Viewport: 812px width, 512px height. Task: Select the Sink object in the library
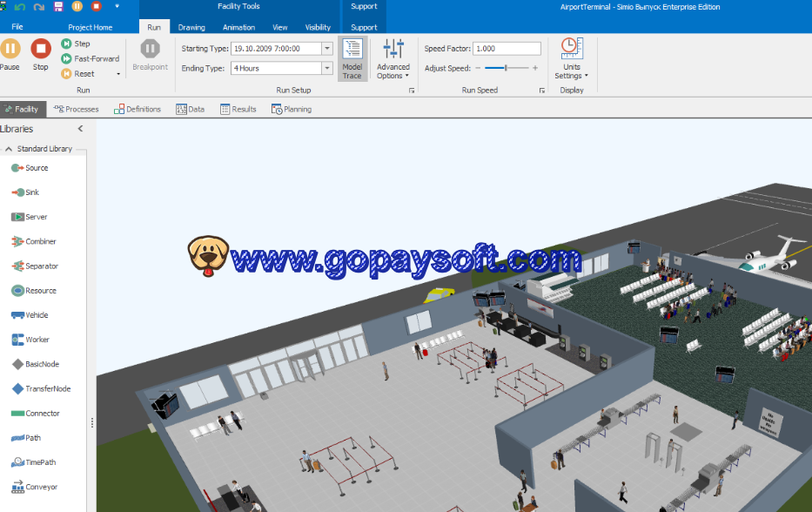[25, 192]
